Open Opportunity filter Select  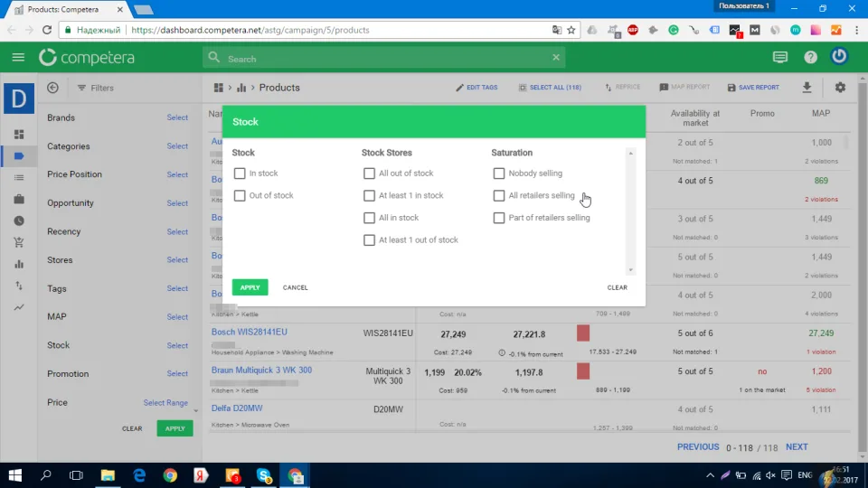click(177, 203)
